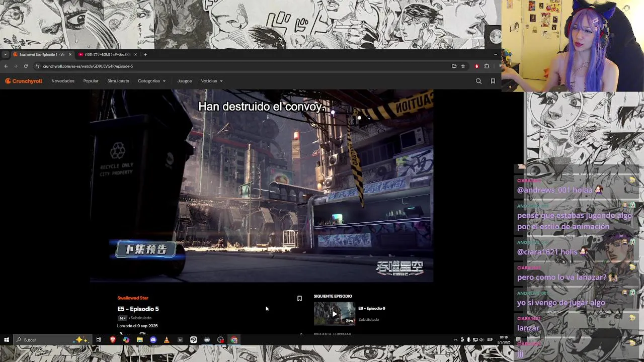Viewport: 644px width, 362px height.
Task: Open VLC media player from taskbar
Action: [x=167, y=340]
